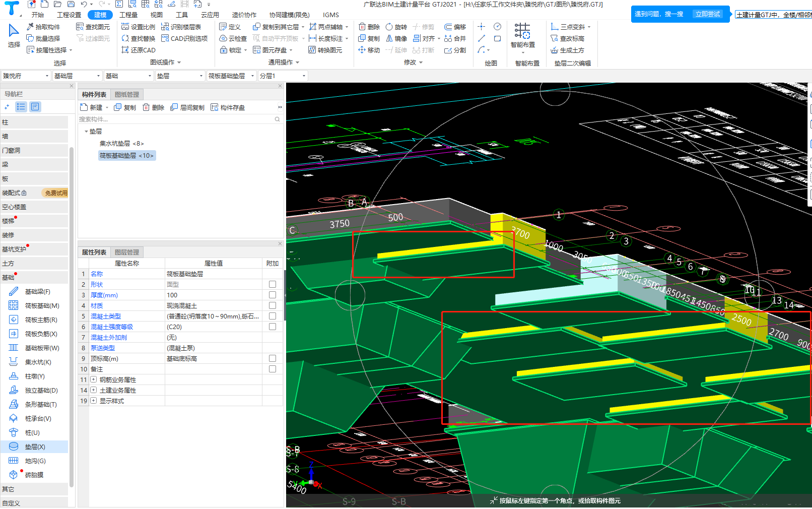Click 复制 button in component list

125,107
